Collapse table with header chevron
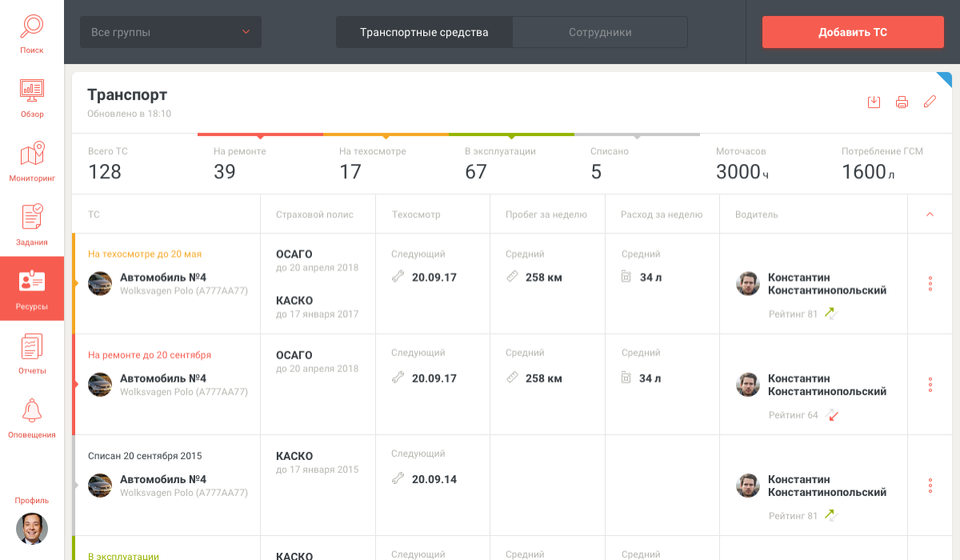This screenshot has height=560, width=960. coord(930,214)
